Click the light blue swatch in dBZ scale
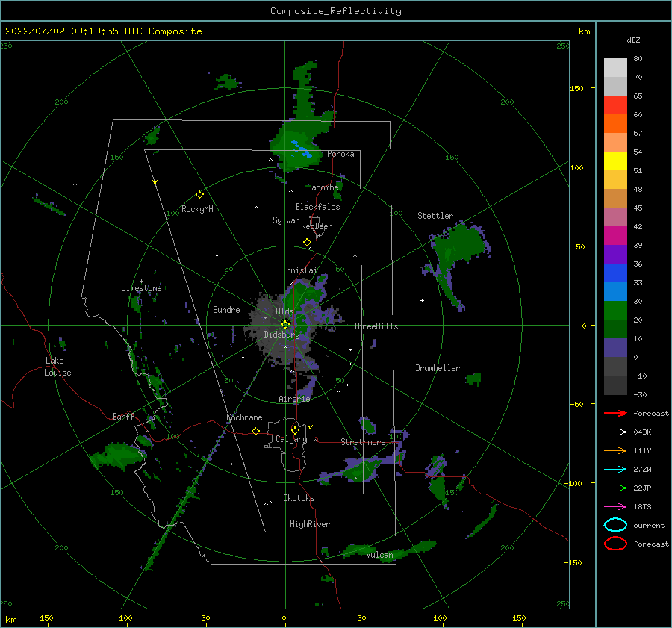This screenshot has height=628, width=672. pyautogui.click(x=615, y=291)
